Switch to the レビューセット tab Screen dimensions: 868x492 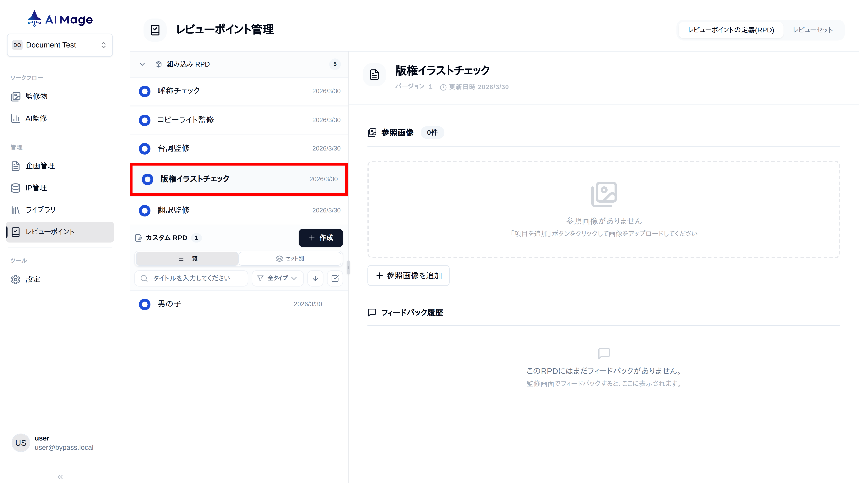pos(813,30)
